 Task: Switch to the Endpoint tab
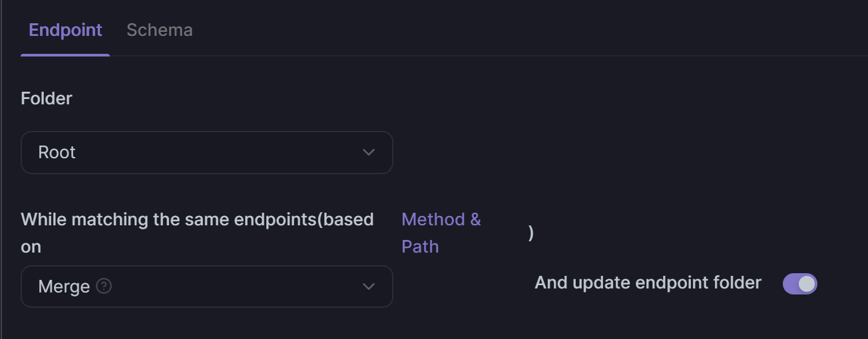(65, 30)
